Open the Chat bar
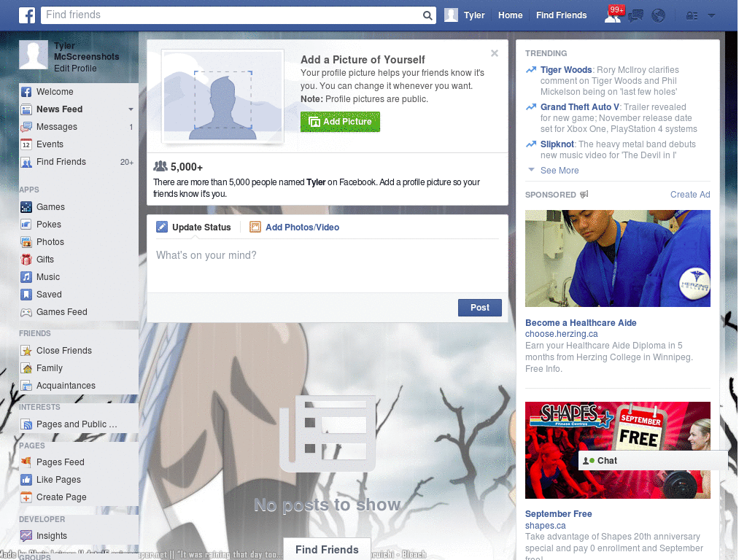Image resolution: width=747 pixels, height=560 pixels. tap(653, 461)
